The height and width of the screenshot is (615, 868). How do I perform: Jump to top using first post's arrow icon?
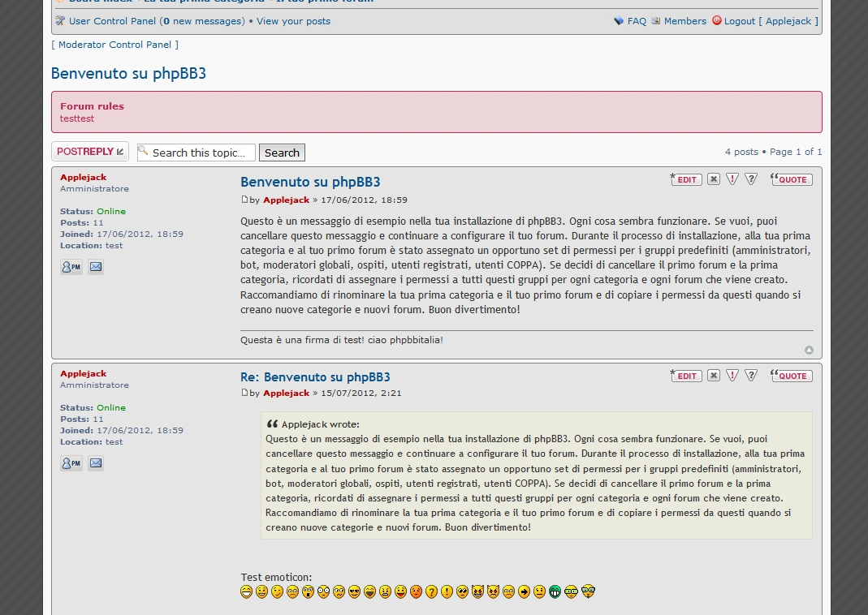click(x=809, y=350)
